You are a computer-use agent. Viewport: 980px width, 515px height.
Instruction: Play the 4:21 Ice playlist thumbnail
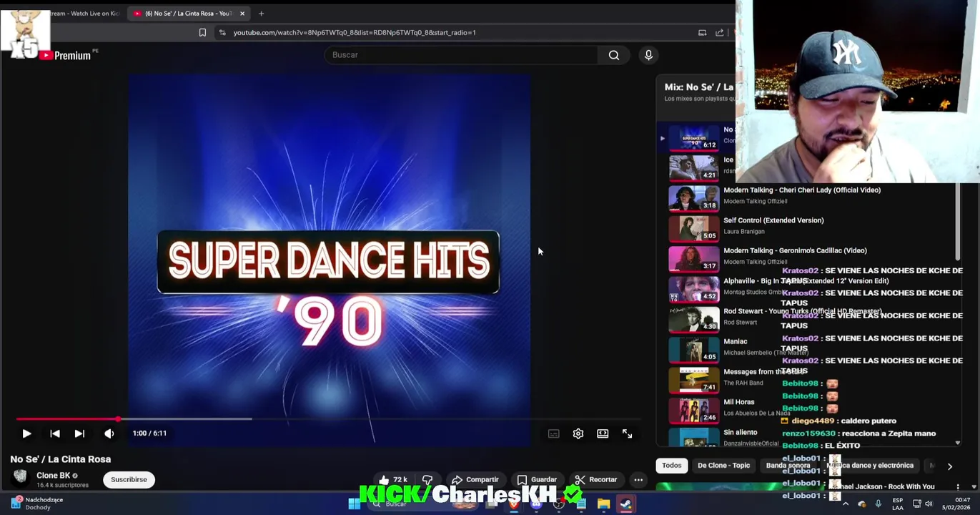coord(694,168)
